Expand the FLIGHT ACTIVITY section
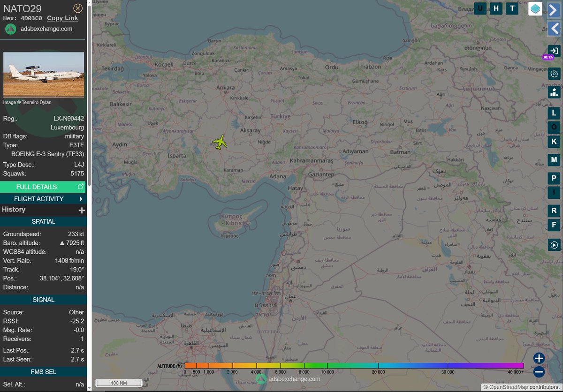The image size is (563, 392). pyautogui.click(x=43, y=199)
